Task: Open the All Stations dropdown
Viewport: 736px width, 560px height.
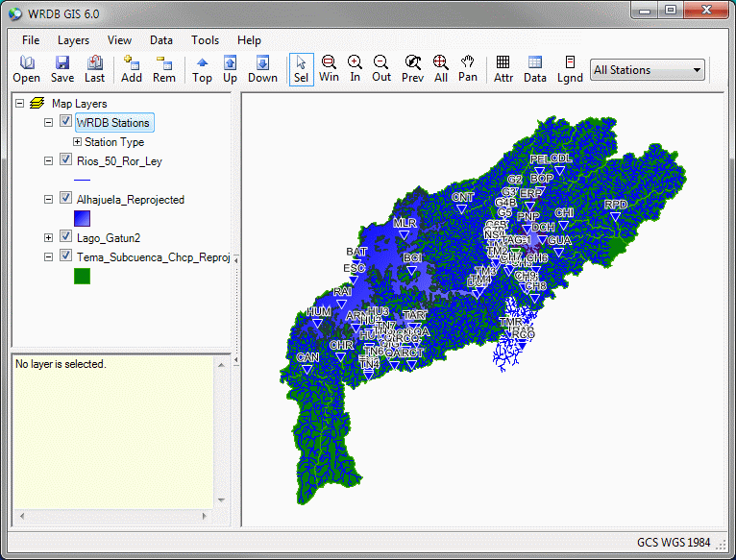Action: click(648, 70)
